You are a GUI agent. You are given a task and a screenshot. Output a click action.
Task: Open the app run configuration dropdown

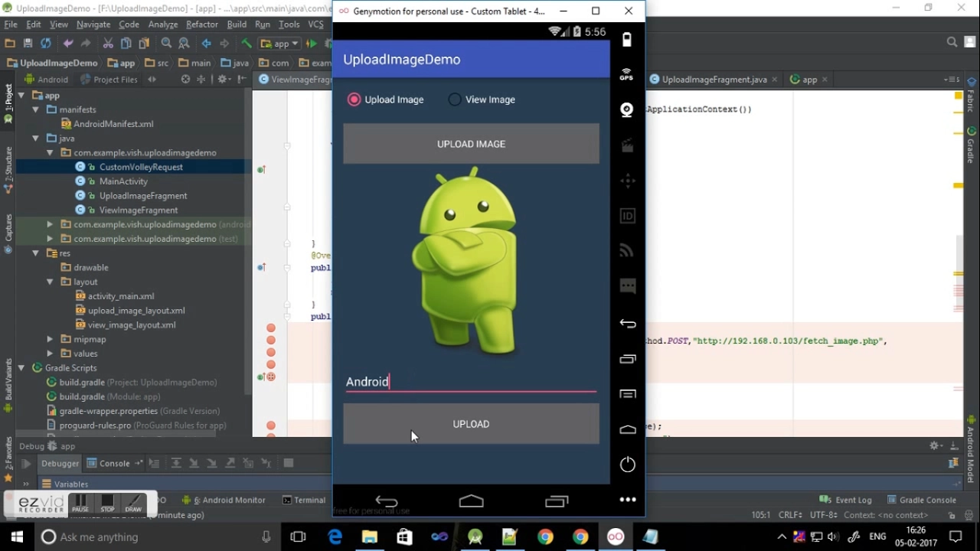279,44
